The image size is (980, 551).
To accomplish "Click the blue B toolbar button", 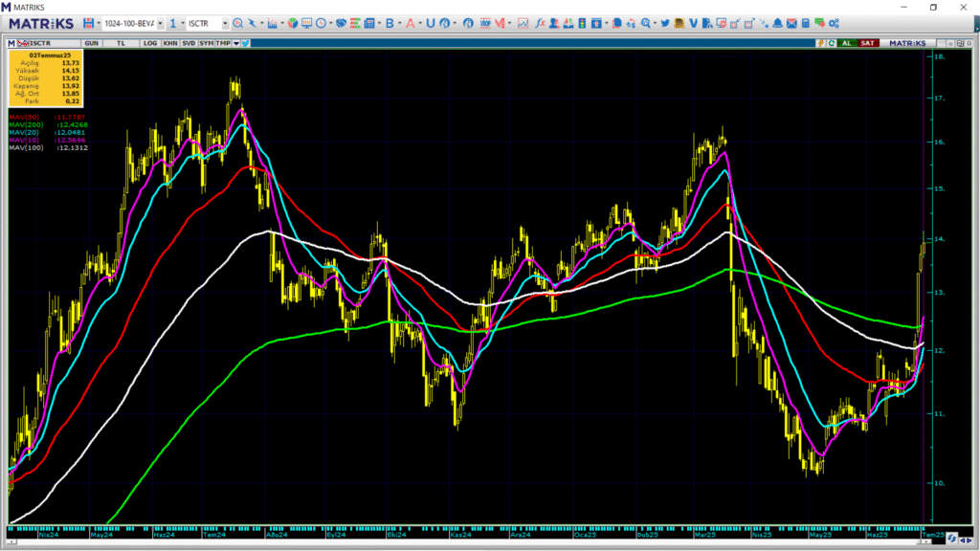I will [390, 23].
